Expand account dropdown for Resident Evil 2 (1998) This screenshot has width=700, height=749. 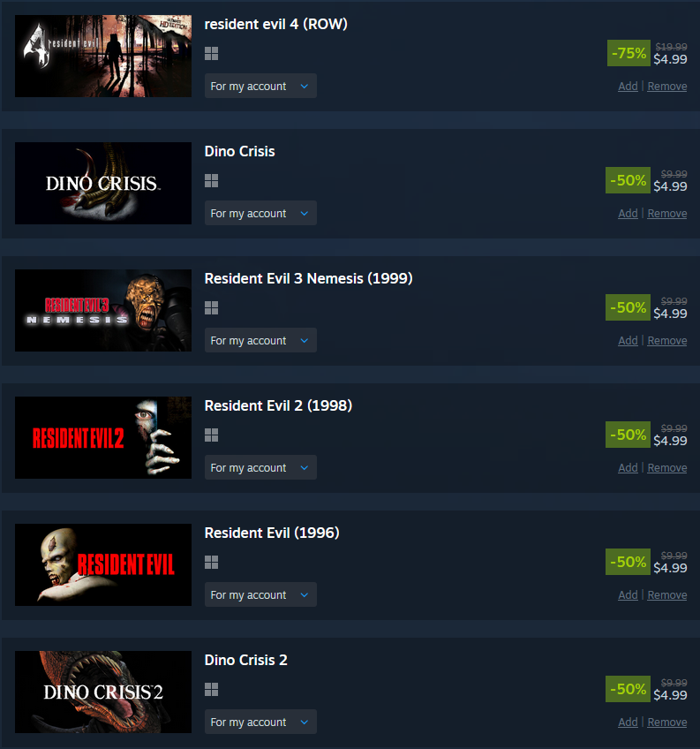click(x=260, y=467)
